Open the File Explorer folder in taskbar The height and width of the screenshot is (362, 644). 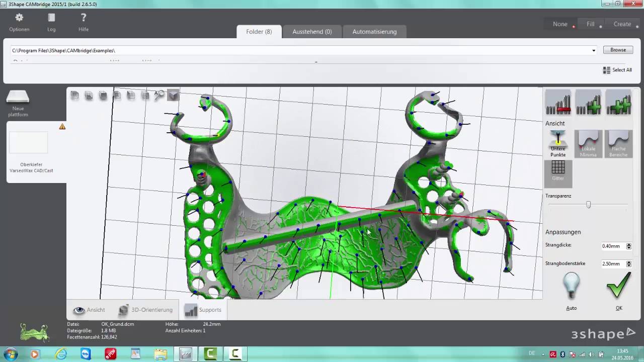point(160,354)
